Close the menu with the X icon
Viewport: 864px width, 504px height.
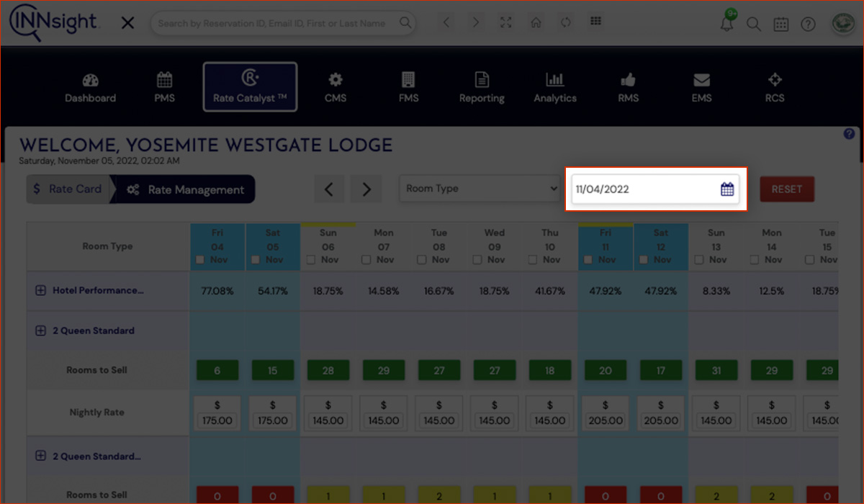pyautogui.click(x=127, y=23)
